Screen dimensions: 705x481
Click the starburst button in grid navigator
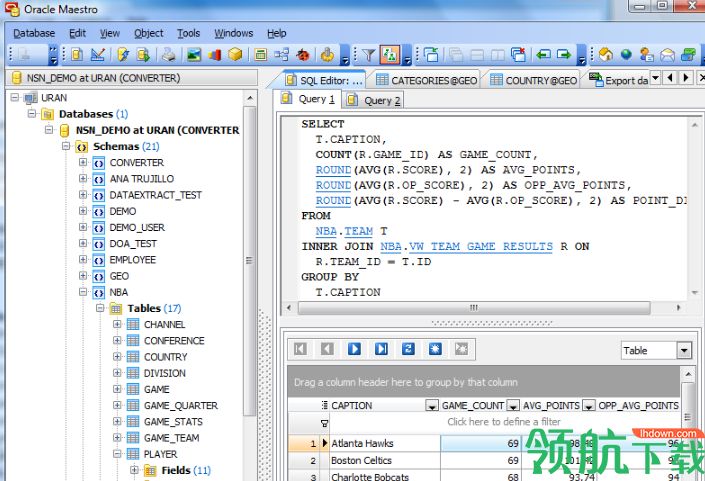(x=435, y=348)
